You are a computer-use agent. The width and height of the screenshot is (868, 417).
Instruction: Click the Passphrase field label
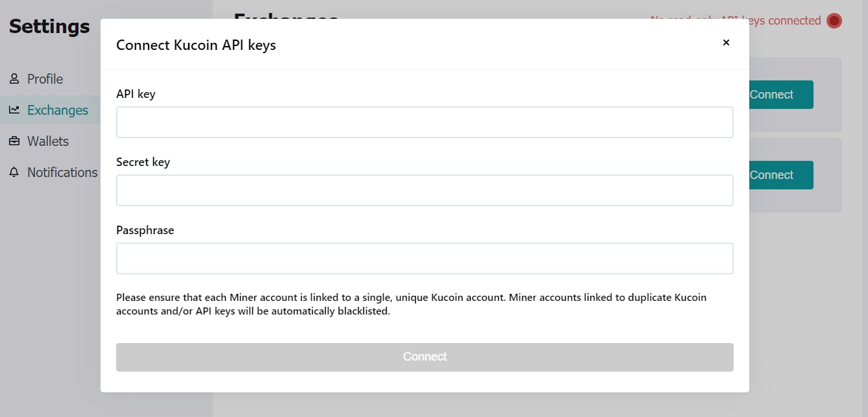click(x=145, y=230)
